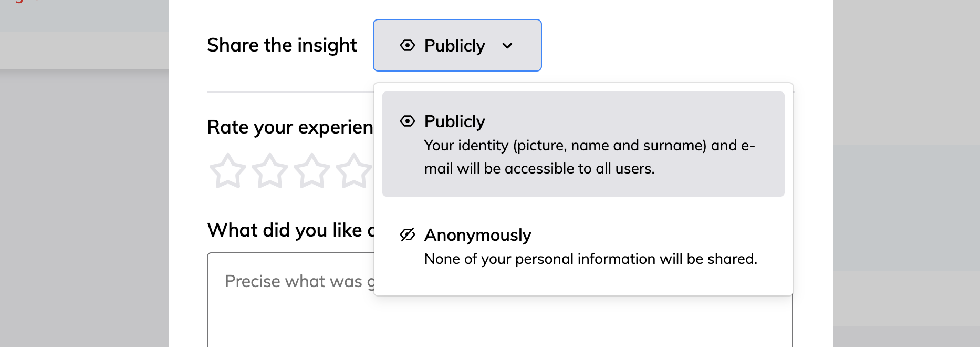Click the "Share the insight" label

pyautogui.click(x=282, y=45)
